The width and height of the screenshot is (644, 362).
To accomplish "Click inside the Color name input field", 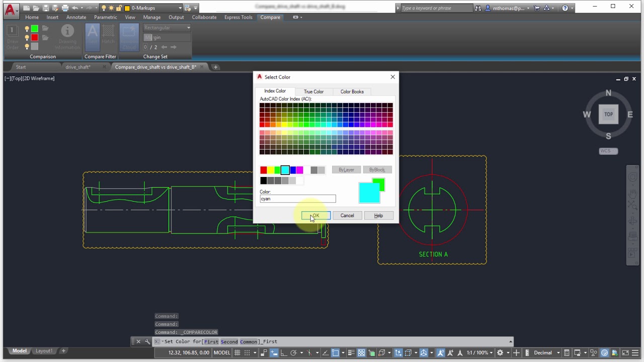I will (x=297, y=199).
